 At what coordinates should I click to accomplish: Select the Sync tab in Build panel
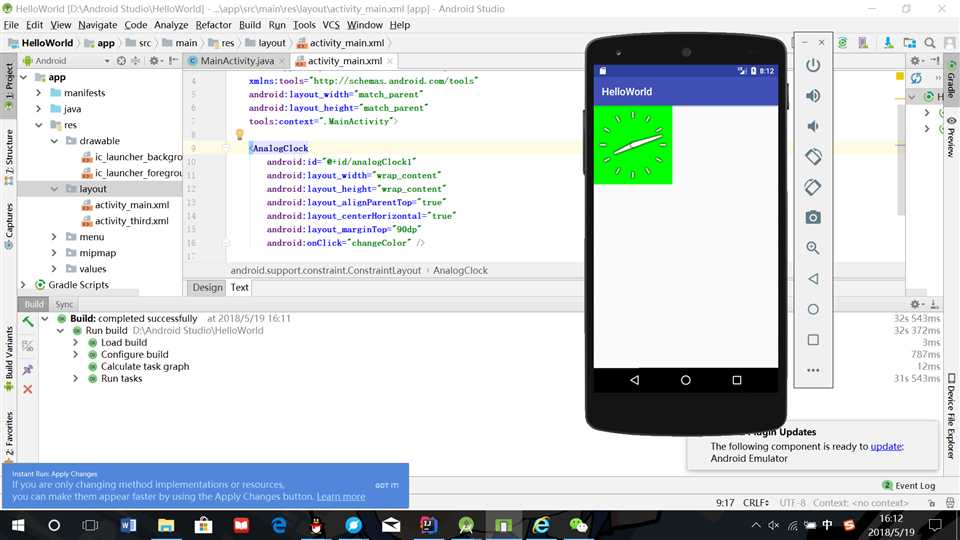coord(64,304)
